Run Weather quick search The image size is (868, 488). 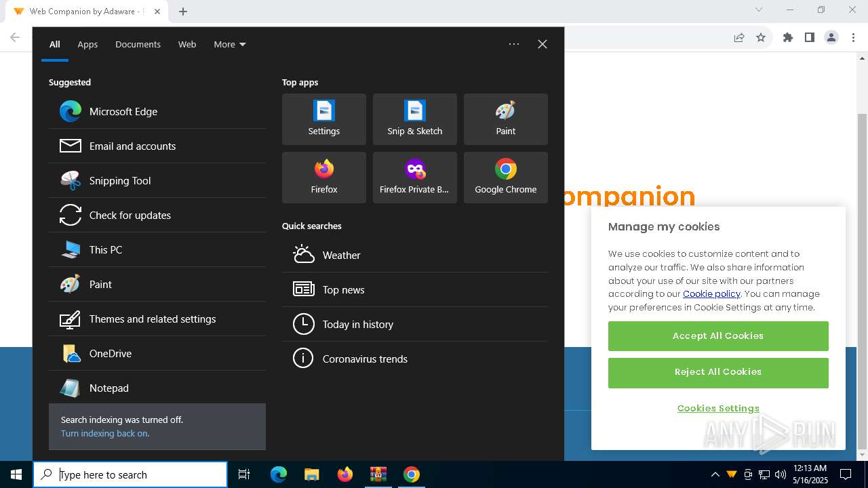pyautogui.click(x=415, y=255)
